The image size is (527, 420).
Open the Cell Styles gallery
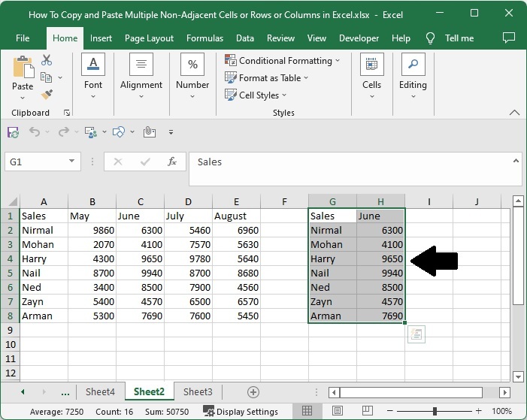256,95
